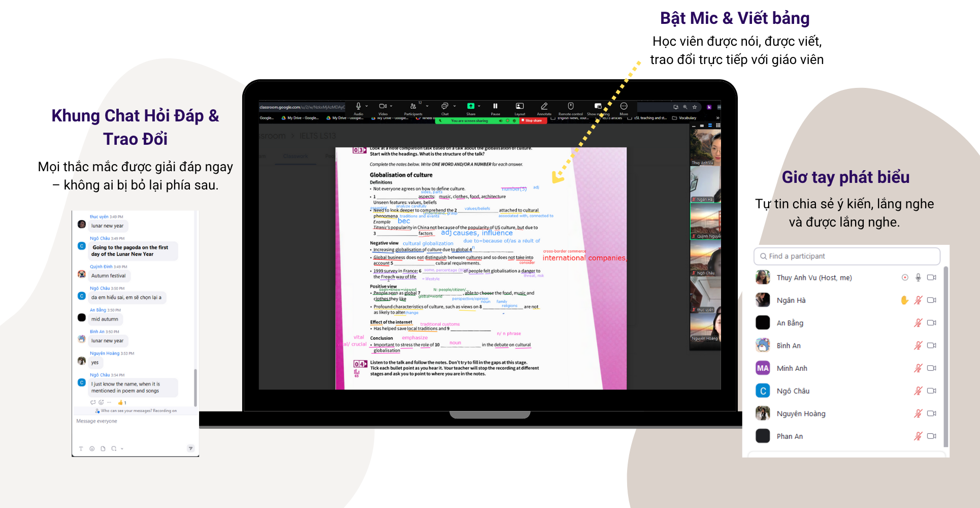The height and width of the screenshot is (508, 980).
Task: Pause the screen share
Action: point(495,107)
